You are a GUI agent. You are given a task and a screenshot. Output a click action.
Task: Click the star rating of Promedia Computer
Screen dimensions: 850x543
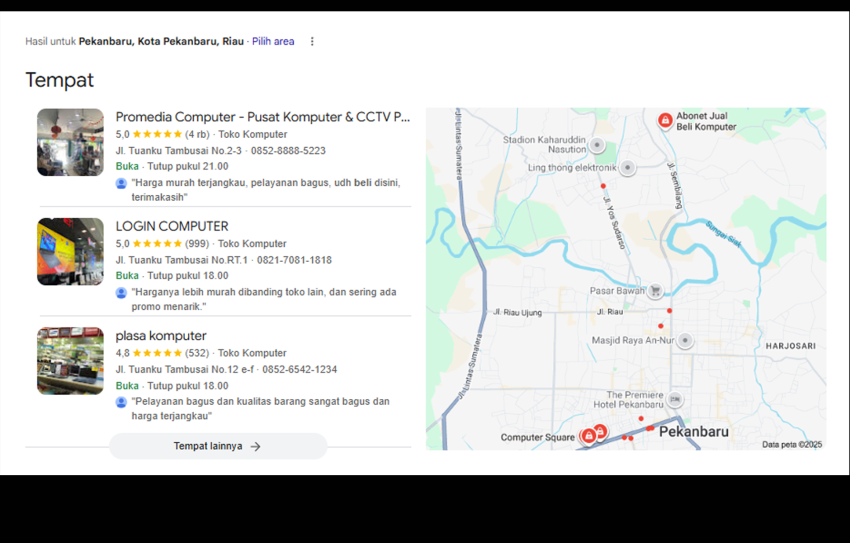click(157, 134)
